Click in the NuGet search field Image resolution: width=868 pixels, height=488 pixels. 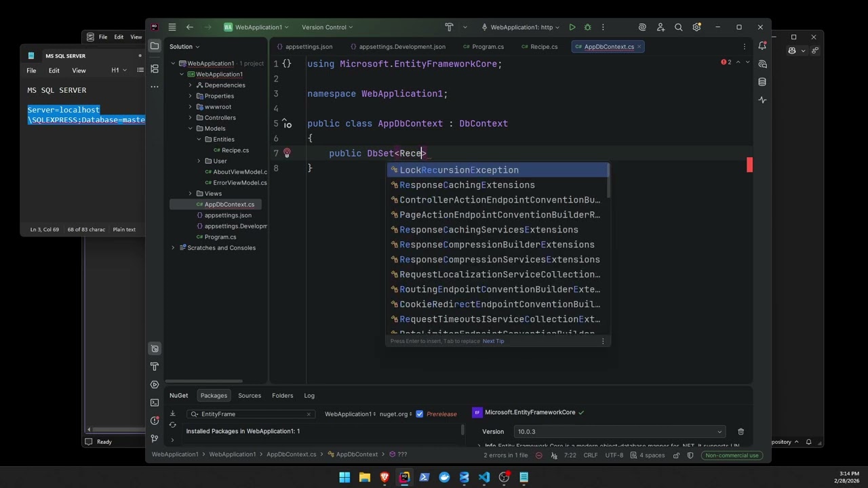[x=251, y=414]
